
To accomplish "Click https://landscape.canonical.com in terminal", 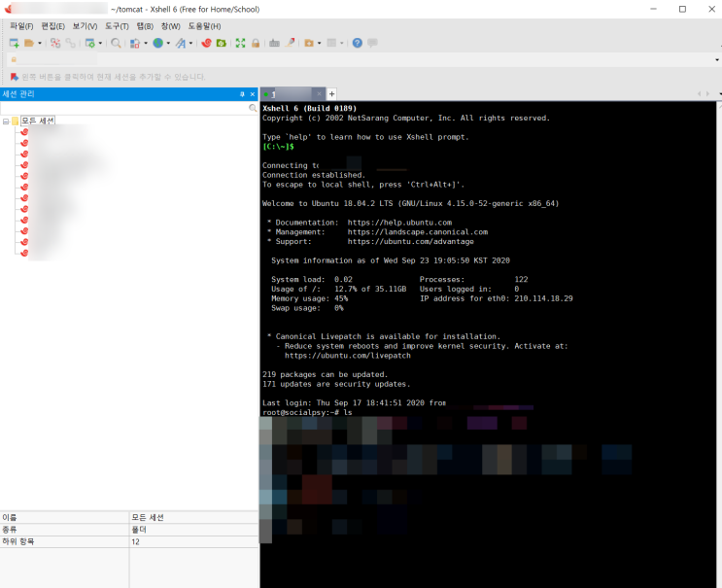I will pos(418,232).
